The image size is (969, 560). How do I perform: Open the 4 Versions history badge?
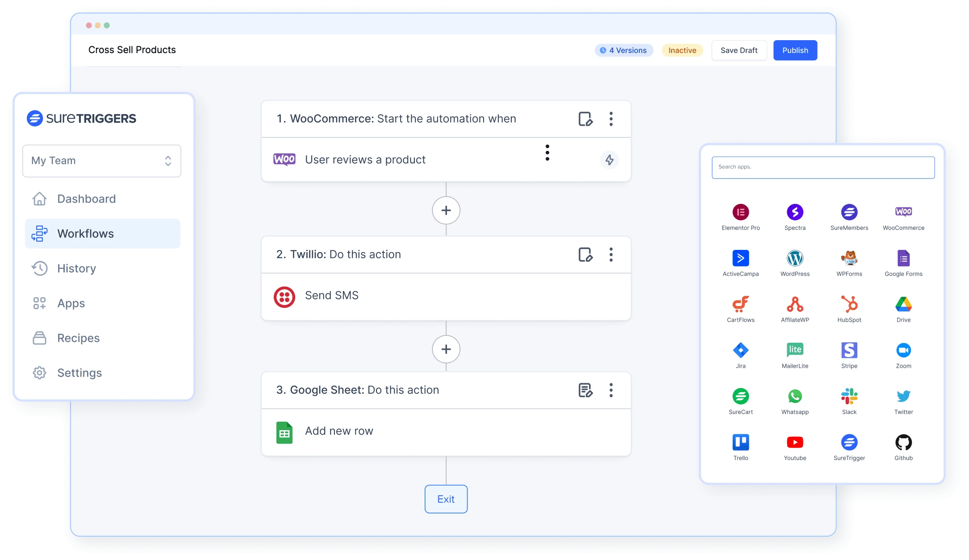tap(624, 50)
